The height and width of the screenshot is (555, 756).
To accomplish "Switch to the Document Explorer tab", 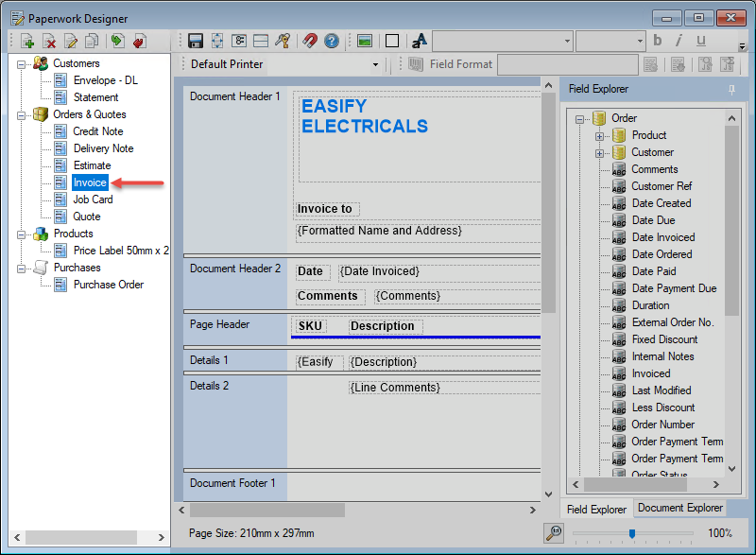I will [679, 508].
